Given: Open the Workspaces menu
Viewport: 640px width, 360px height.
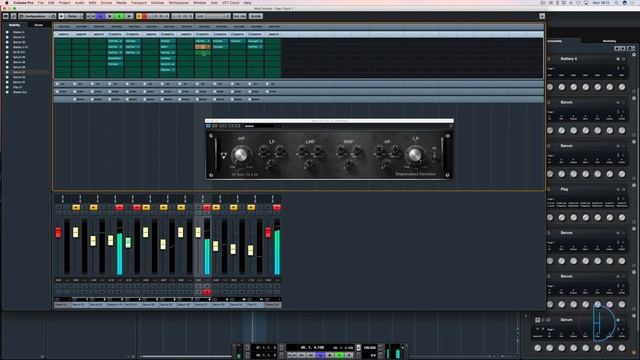Looking at the screenshot, I should tap(179, 2).
